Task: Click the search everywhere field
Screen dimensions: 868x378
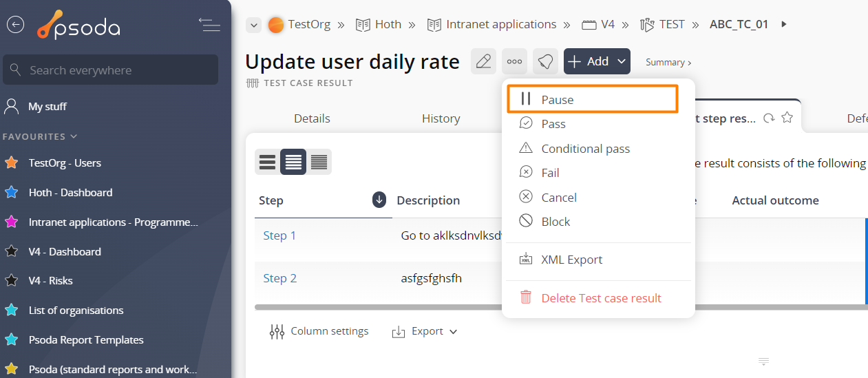Action: (111, 70)
